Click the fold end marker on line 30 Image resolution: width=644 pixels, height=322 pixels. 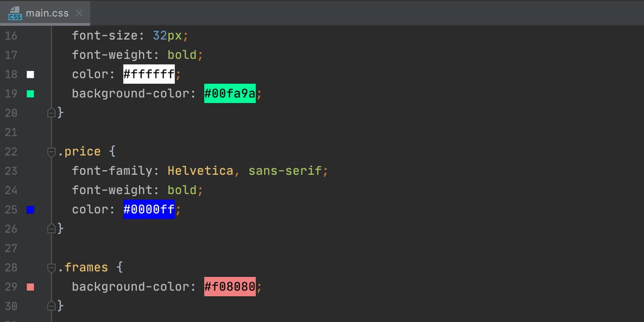52,306
